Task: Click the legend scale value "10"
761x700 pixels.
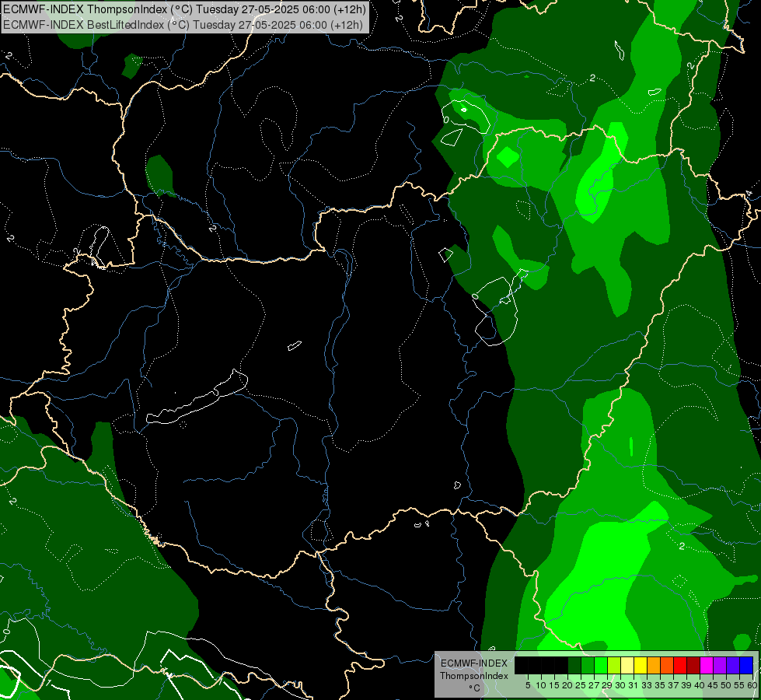Action: 541,685
